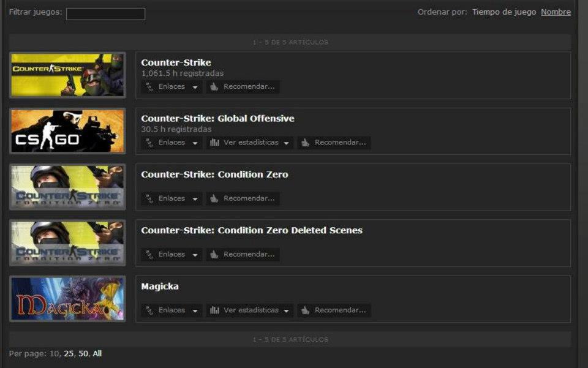
Task: Click Recomendar for Deleted Scenes
Action: pos(243,254)
